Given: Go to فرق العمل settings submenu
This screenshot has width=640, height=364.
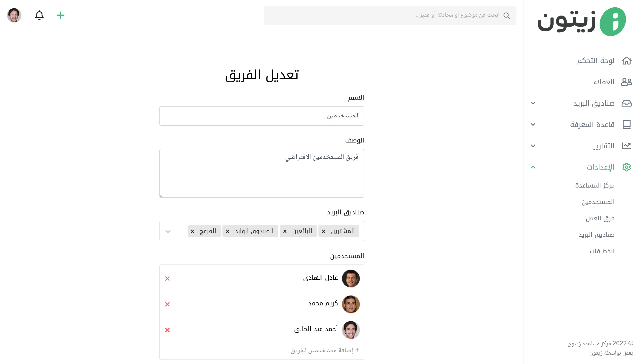Looking at the screenshot, I should click(x=600, y=218).
